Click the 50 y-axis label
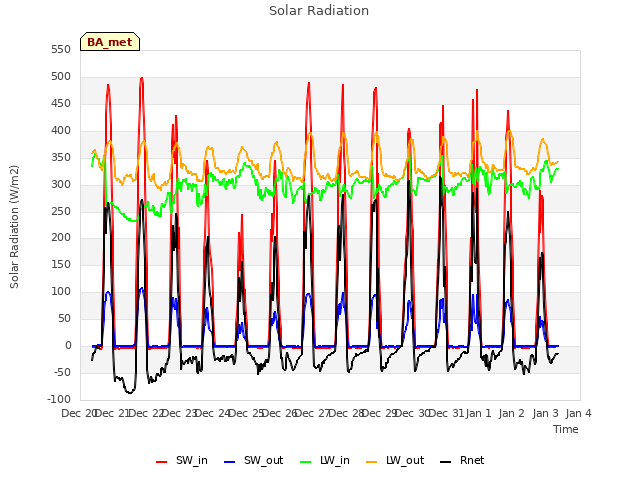 tap(64, 318)
